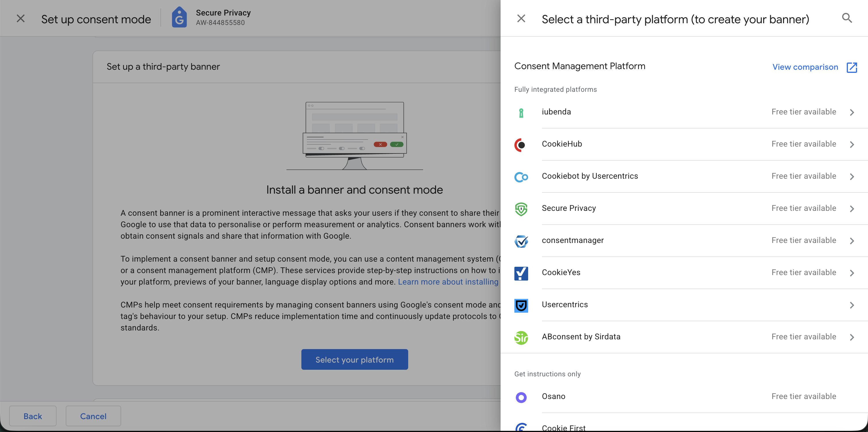The height and width of the screenshot is (432, 868).
Task: Expand the Usercentrics row chevron
Action: click(852, 305)
